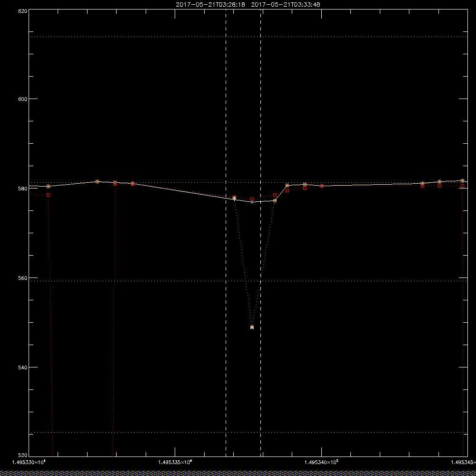The height and width of the screenshot is (476, 476).
Task: Select the rightmost red square data point
Action: [x=462, y=186]
